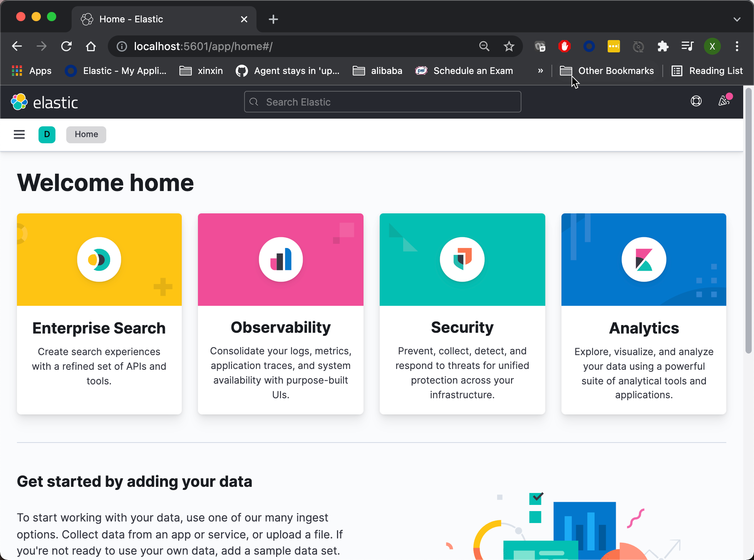
Task: Open the browser tab list dropdown
Action: pos(737,19)
